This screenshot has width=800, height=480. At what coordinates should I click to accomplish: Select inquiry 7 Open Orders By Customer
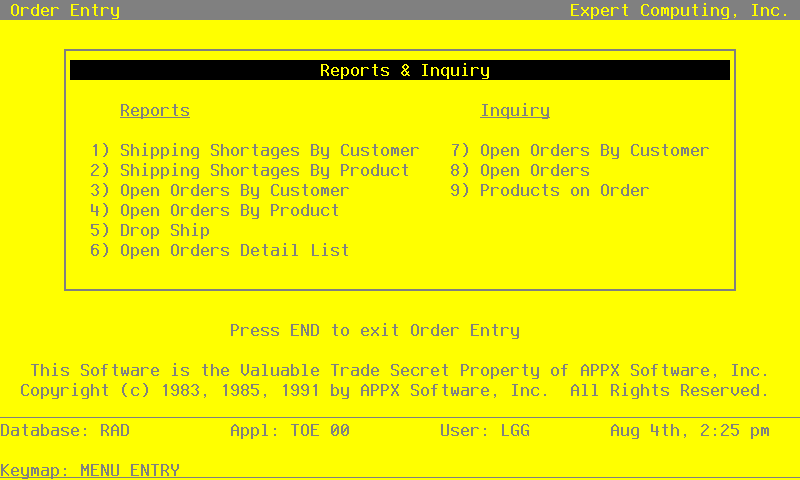pyautogui.click(x=580, y=150)
